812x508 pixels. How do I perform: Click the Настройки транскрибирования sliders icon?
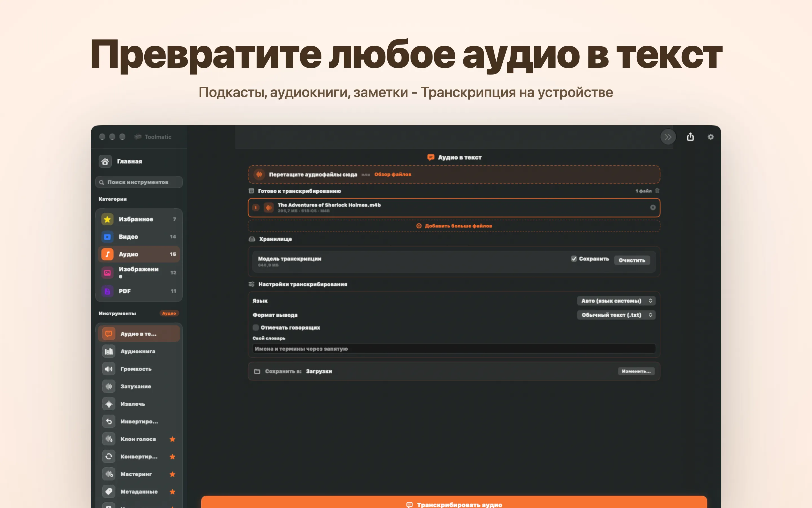[x=251, y=284]
